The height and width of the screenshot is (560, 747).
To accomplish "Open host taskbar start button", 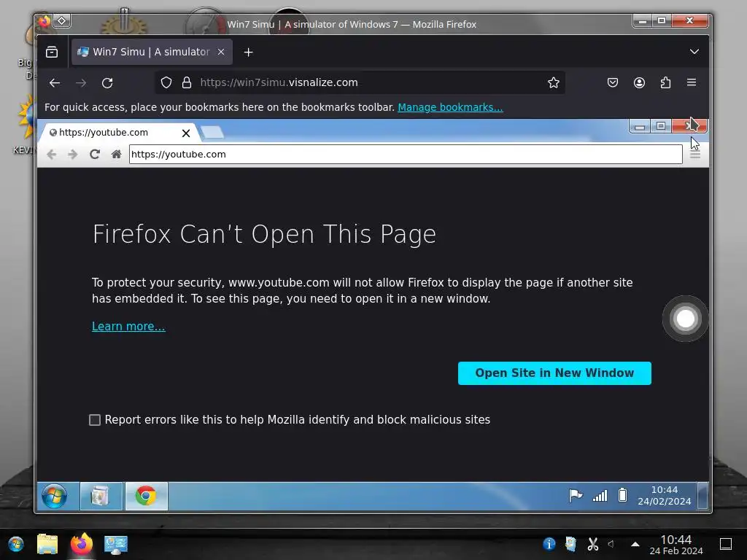I will (x=16, y=544).
